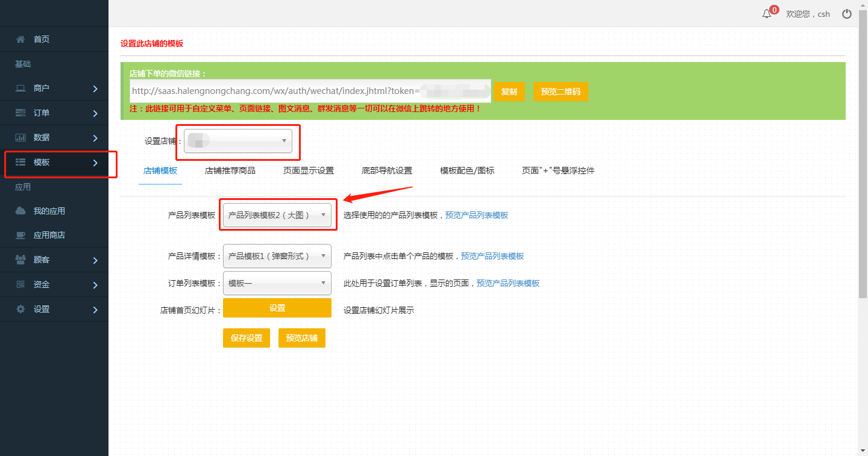Click the 复制 copy button
Screen dimensions: 868x456
click(509, 92)
